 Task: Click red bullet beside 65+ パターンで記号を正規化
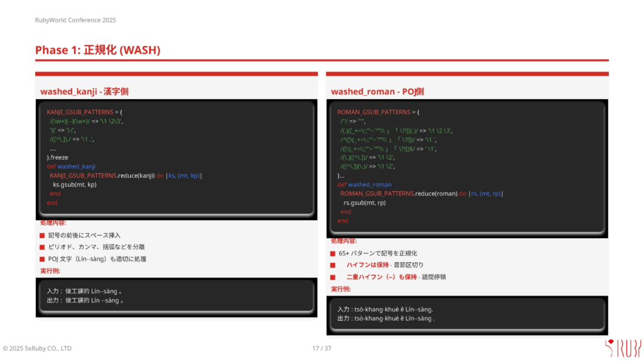pos(333,253)
